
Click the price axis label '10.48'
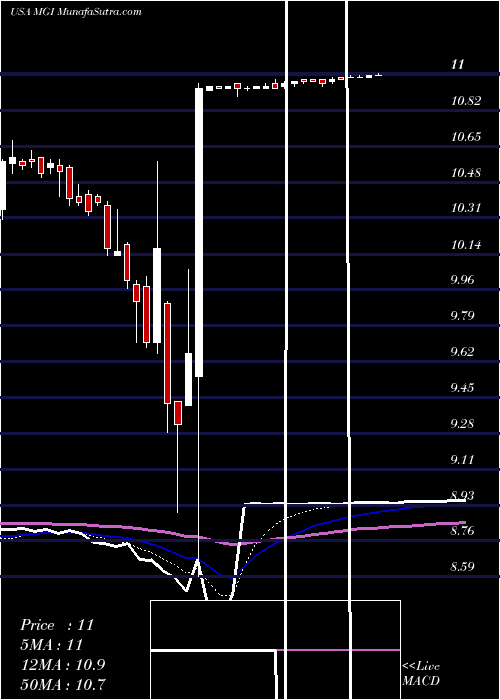pyautogui.click(x=466, y=173)
